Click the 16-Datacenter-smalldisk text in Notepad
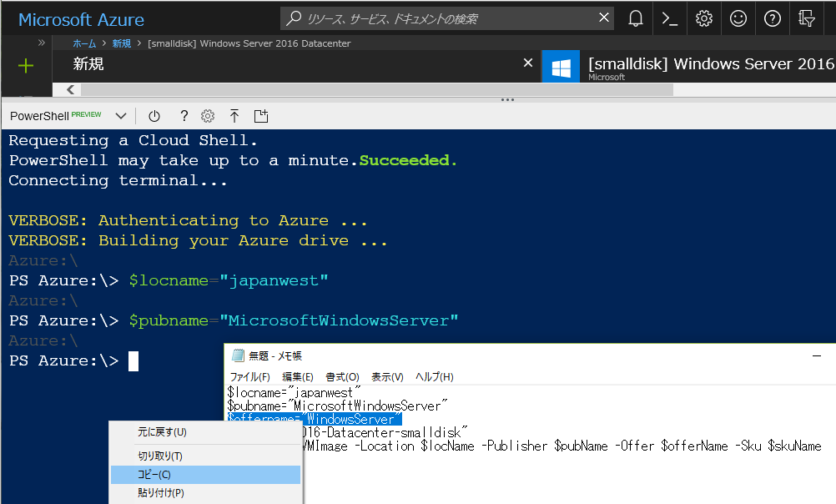 (385, 432)
